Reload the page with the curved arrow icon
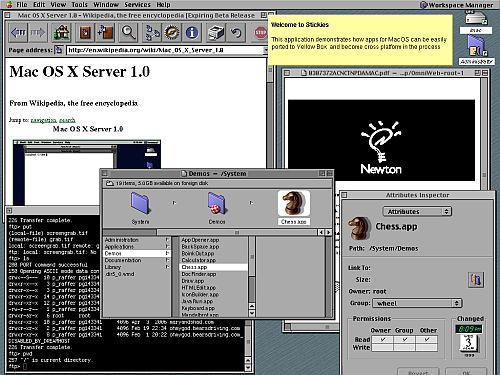 (x=236, y=33)
